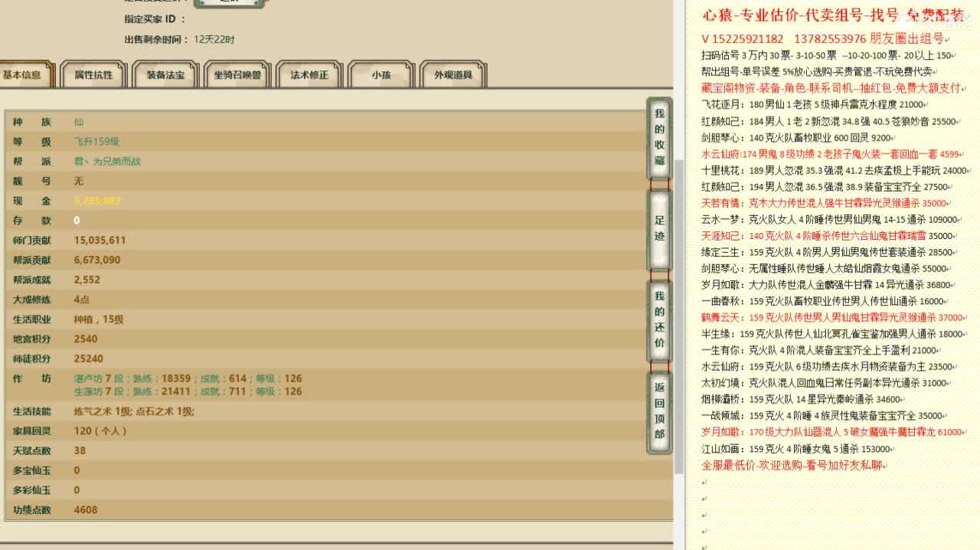Viewport: 980px width, 550px height.
Task: Open the 属性抗性 tab
Action: tap(93, 75)
